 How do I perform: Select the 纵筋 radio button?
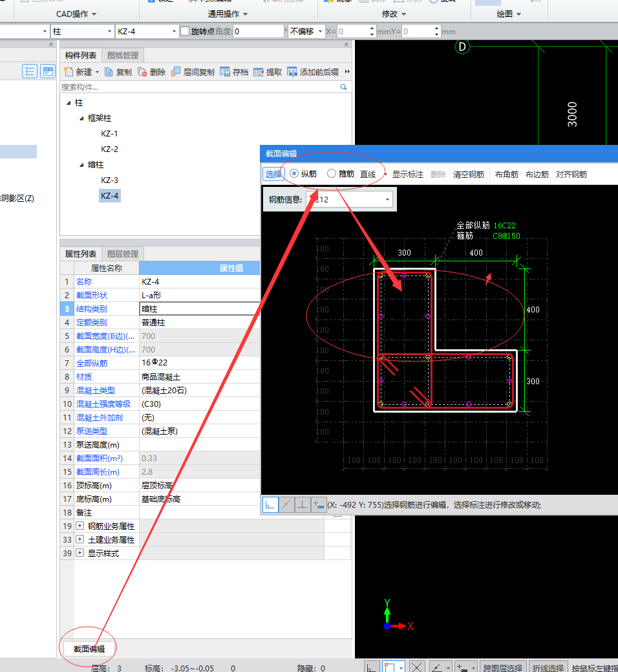(x=293, y=173)
